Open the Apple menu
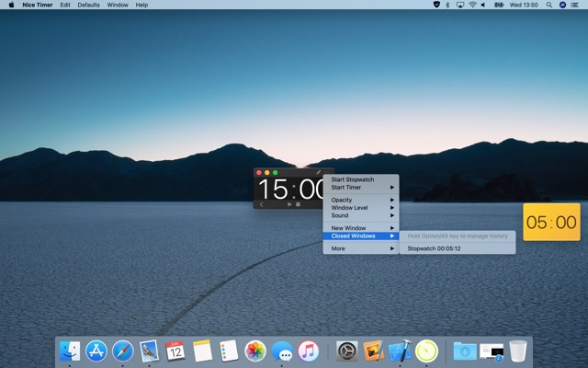This screenshot has height=368, width=588. coord(11,5)
